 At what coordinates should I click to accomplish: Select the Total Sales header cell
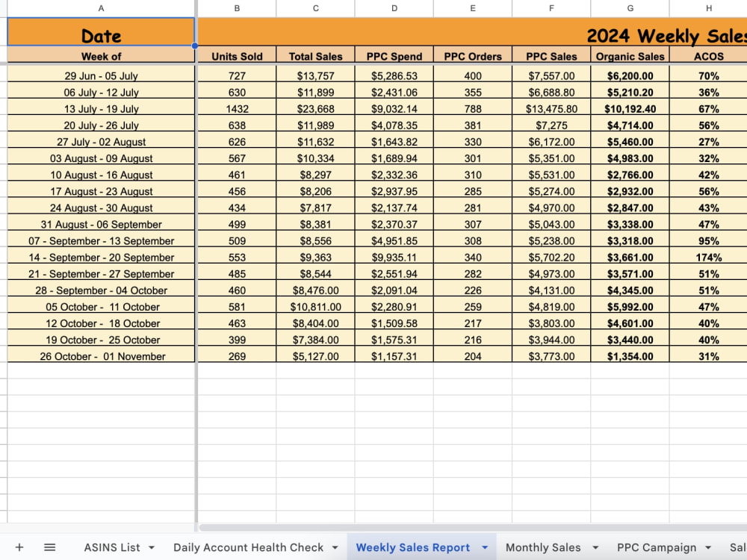point(315,56)
